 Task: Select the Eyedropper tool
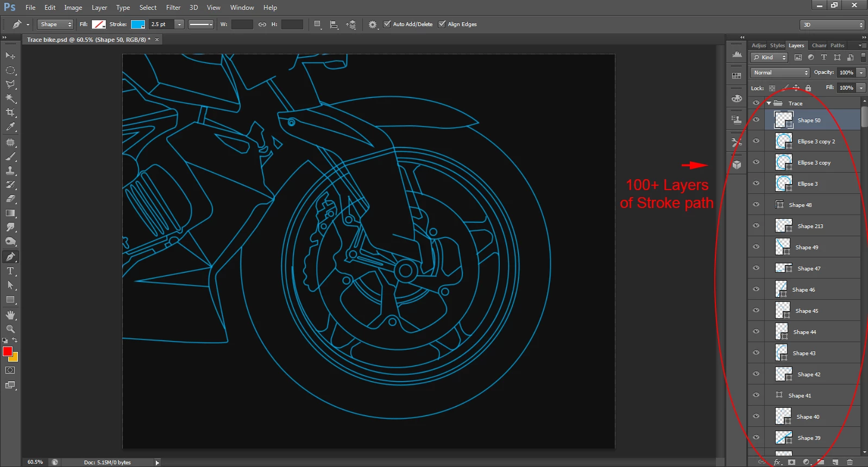coord(10,127)
